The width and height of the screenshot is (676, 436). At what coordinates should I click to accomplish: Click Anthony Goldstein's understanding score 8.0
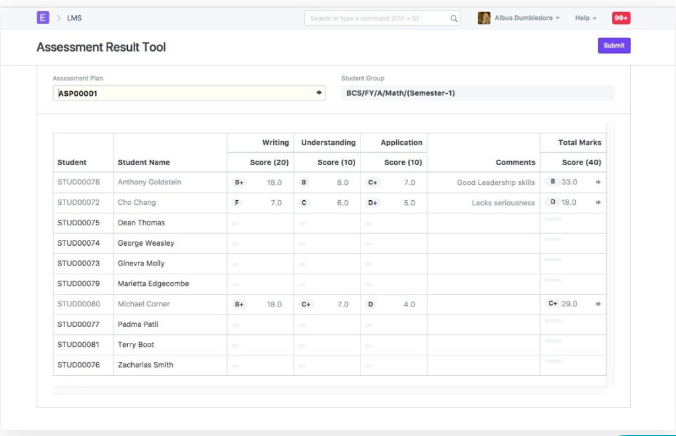(x=342, y=182)
